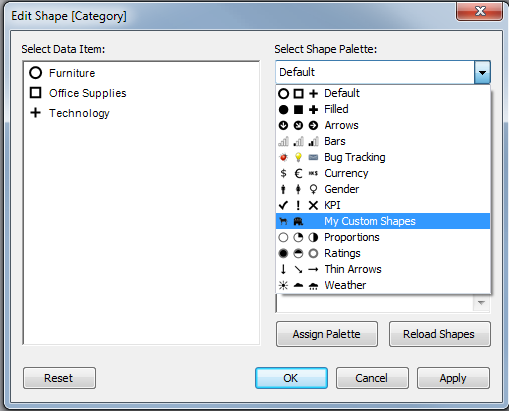Click the checkmark icon in KPI row
Image resolution: width=509 pixels, height=411 pixels.
pos(283,205)
